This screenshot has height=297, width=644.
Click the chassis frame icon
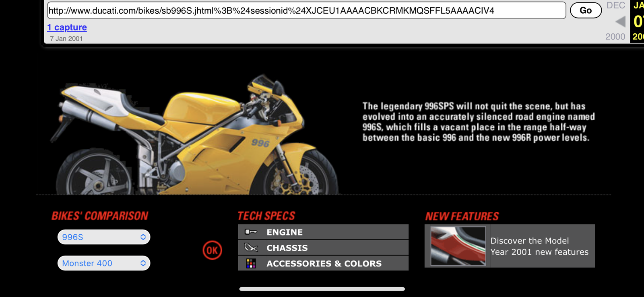(x=251, y=248)
